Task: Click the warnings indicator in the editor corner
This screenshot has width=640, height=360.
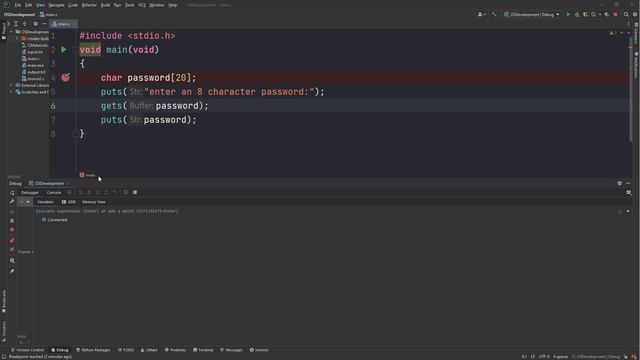Action: click(612, 33)
